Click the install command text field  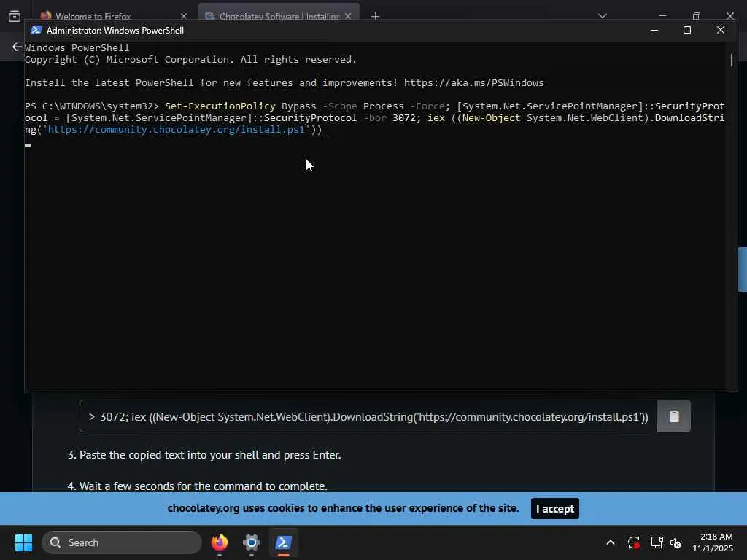tap(368, 416)
